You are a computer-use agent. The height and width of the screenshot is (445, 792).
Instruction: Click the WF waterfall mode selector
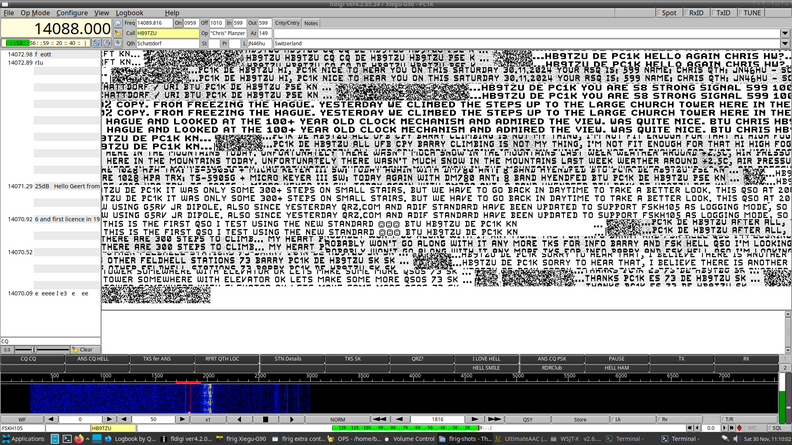[22, 419]
